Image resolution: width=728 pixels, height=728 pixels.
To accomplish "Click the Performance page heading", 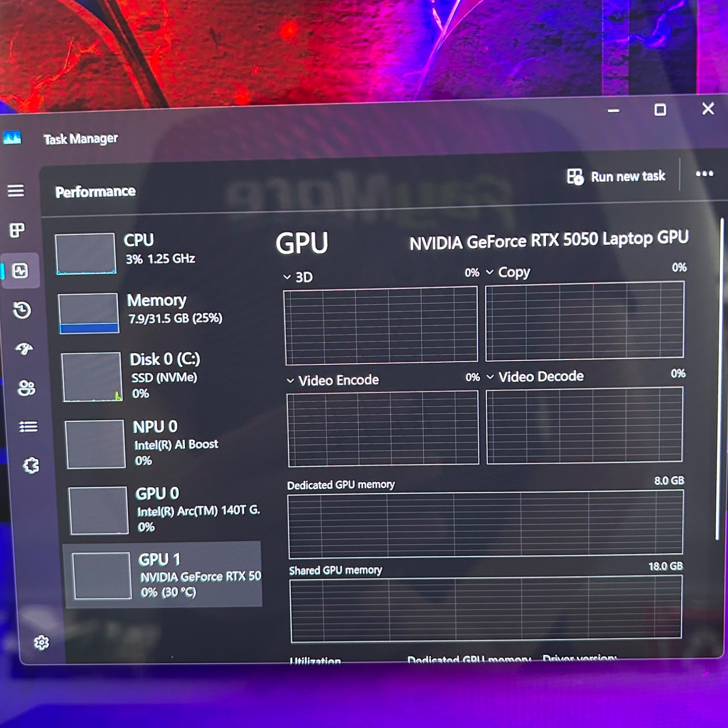I will [95, 192].
